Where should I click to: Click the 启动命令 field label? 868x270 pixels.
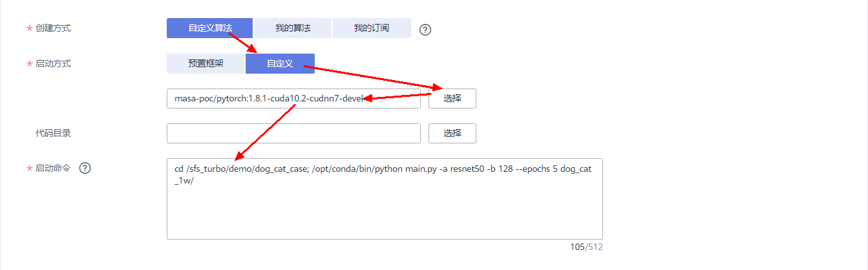click(x=53, y=169)
